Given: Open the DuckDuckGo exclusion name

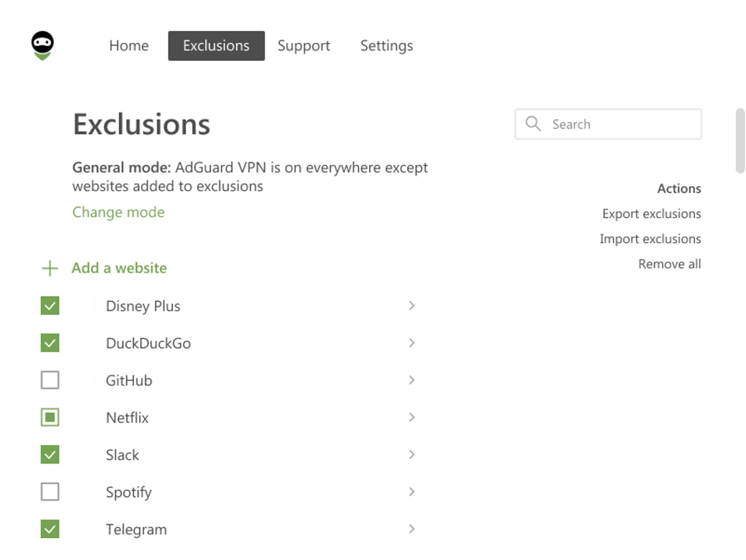Looking at the screenshot, I should [148, 344].
